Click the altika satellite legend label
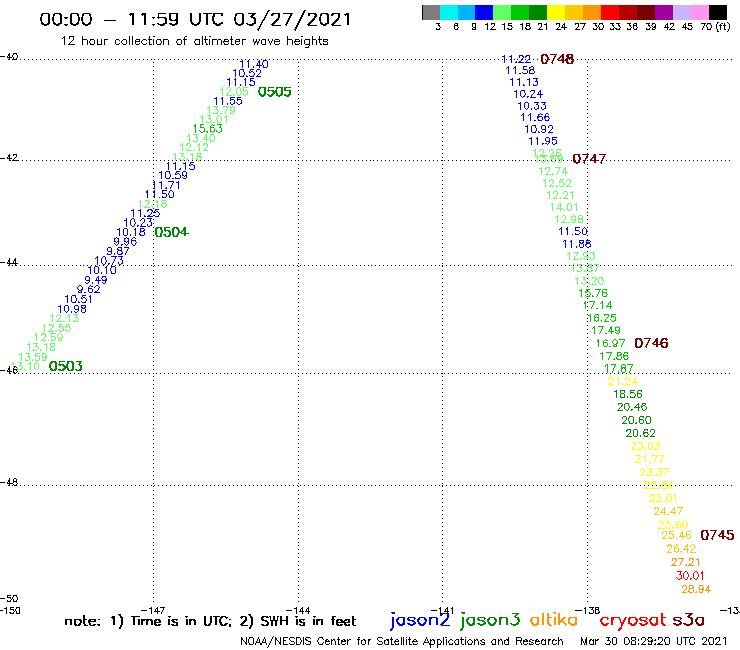This screenshot has height=650, width=740. coord(554,620)
